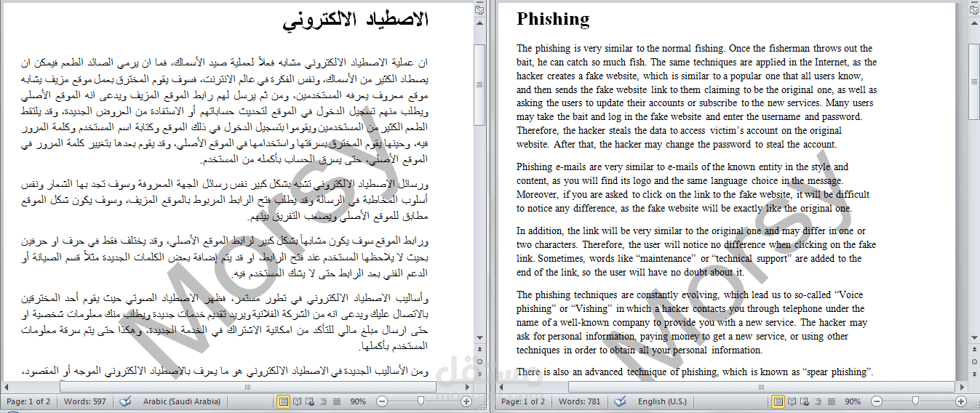Image resolution: width=980 pixels, height=413 pixels.
Task: Open Select Browse Object in Arabic window
Action: (x=479, y=361)
